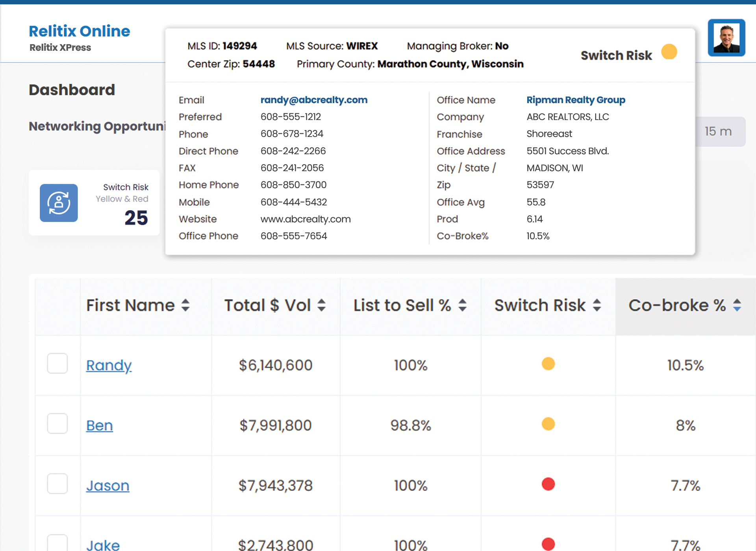Open randy@abcrealty.com email link

click(314, 100)
